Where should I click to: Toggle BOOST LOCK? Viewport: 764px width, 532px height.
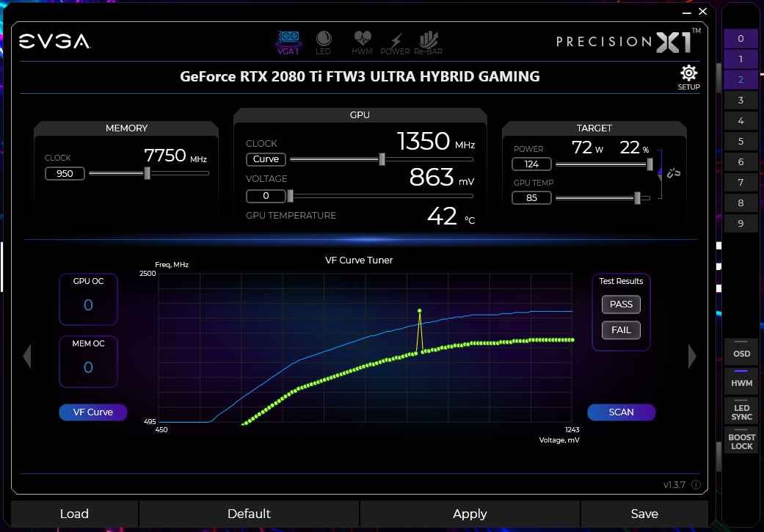point(741,440)
